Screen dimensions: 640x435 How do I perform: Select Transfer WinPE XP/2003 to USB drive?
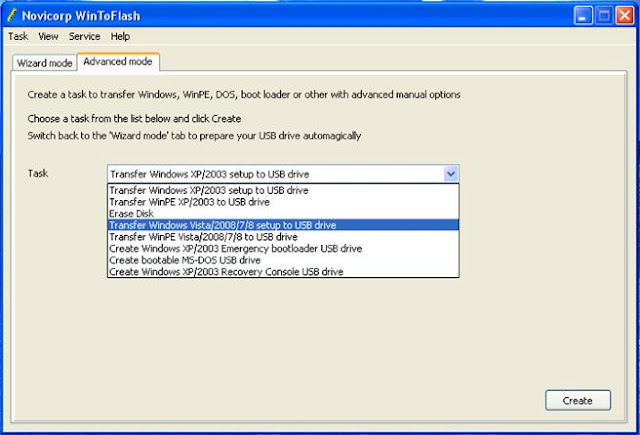pyautogui.click(x=283, y=202)
